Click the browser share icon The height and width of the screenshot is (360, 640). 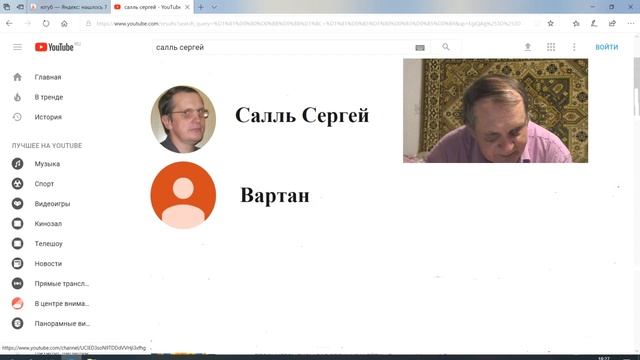coord(612,24)
